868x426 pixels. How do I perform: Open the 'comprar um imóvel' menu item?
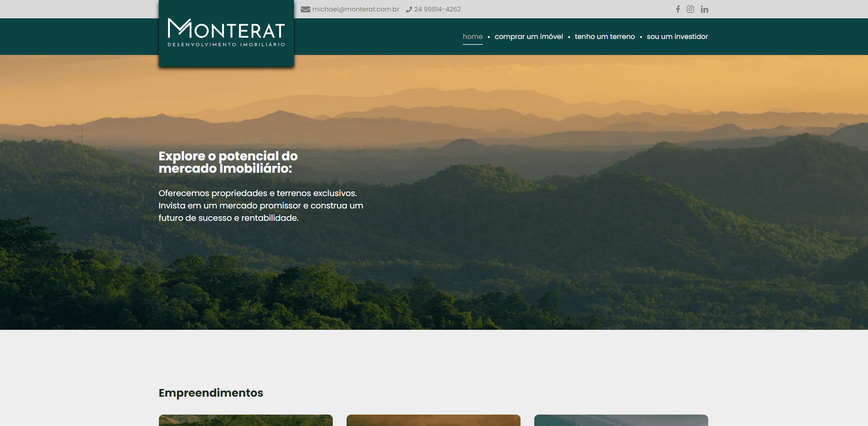(529, 37)
